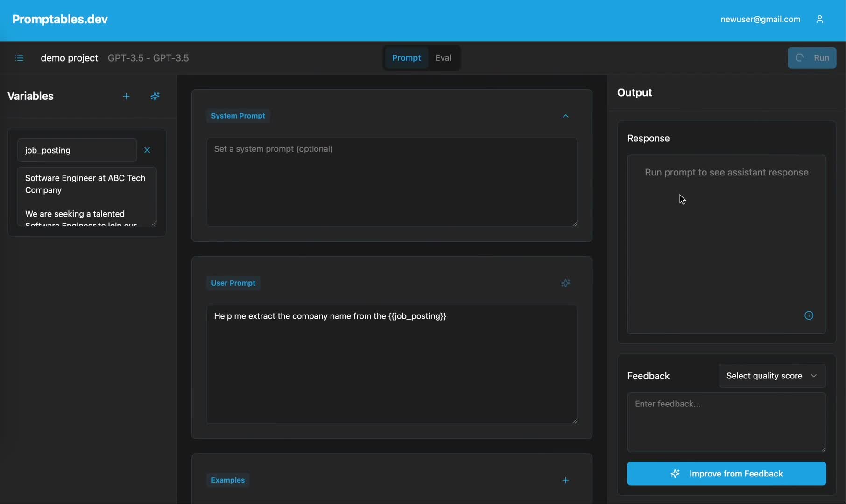Select the Prompt tab
The width and height of the screenshot is (846, 504).
click(x=406, y=57)
